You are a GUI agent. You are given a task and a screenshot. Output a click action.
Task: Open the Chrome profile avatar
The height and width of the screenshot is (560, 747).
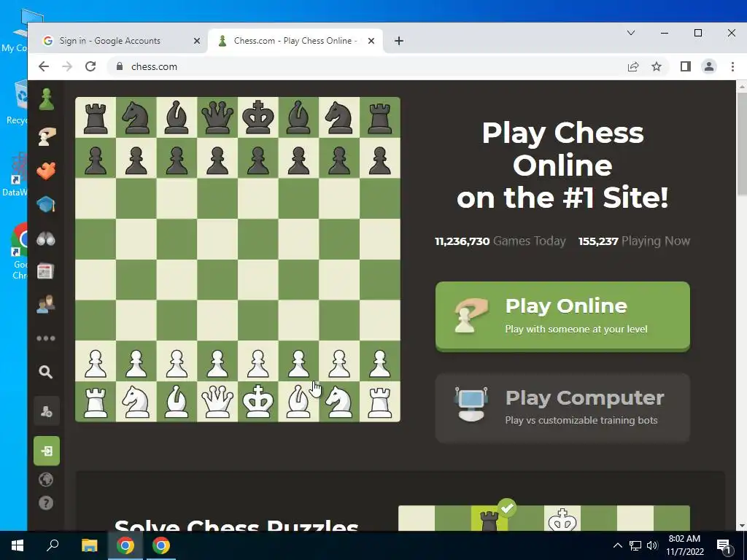pyautogui.click(x=709, y=66)
